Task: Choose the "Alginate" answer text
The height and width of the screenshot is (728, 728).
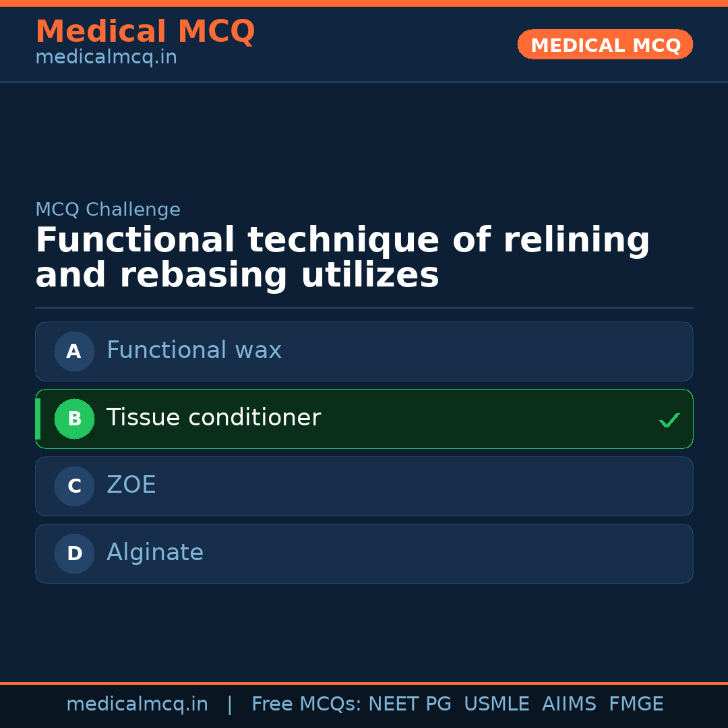Action: [x=155, y=553]
